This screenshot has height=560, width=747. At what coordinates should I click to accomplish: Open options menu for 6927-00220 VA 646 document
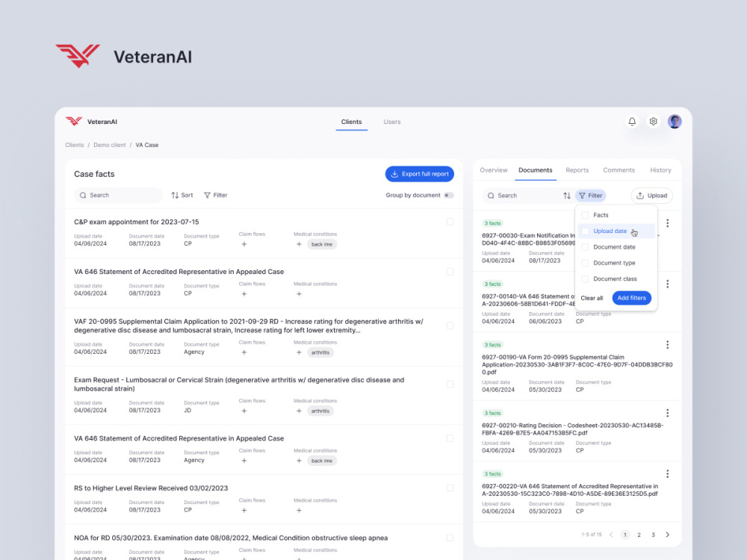pos(667,474)
